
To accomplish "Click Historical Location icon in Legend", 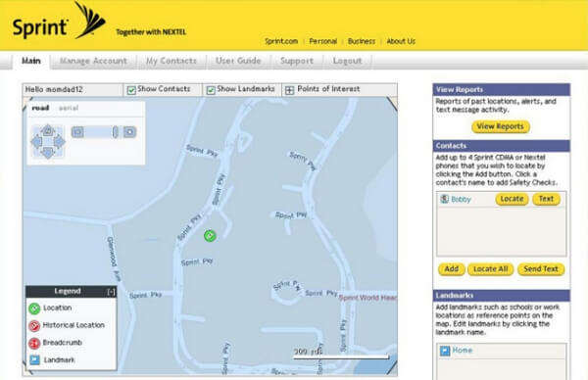I will [x=34, y=326].
